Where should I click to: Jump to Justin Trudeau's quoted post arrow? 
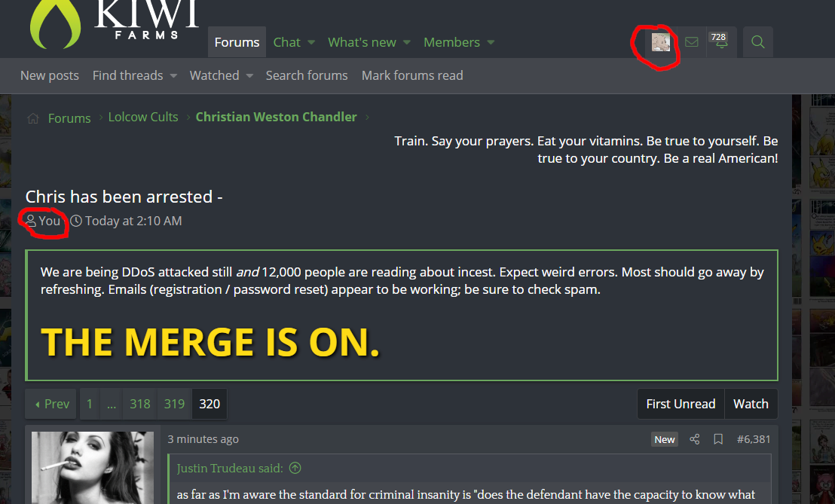(x=295, y=468)
